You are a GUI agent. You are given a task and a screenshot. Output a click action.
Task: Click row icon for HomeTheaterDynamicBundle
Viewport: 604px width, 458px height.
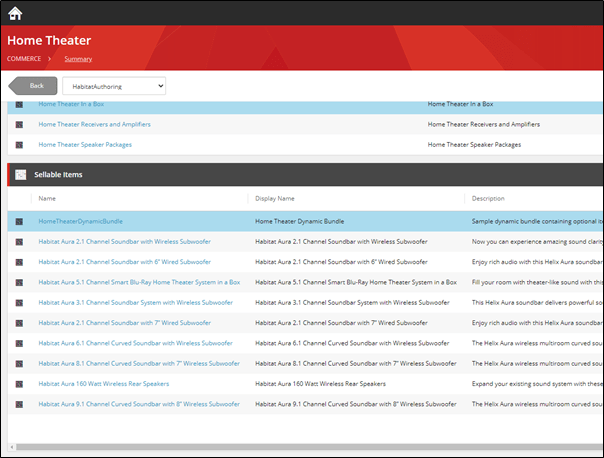(19, 221)
